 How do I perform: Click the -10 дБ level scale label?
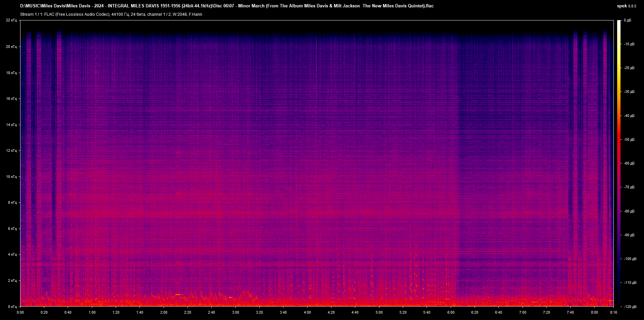pyautogui.click(x=629, y=44)
